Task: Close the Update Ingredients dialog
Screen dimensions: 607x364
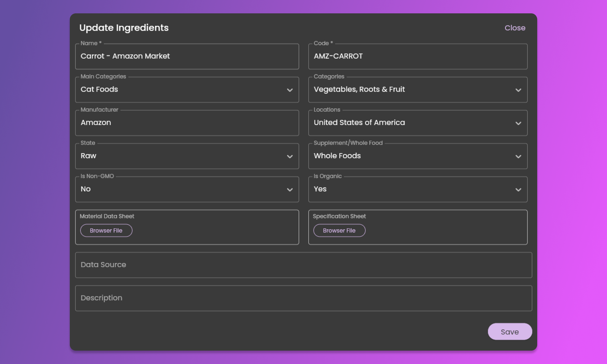Action: [515, 28]
